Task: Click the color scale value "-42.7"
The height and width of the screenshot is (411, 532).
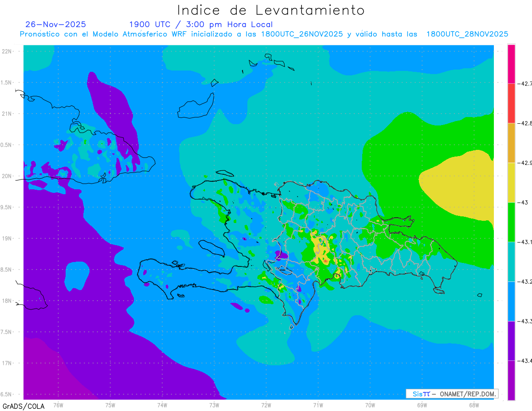Action: click(x=524, y=83)
